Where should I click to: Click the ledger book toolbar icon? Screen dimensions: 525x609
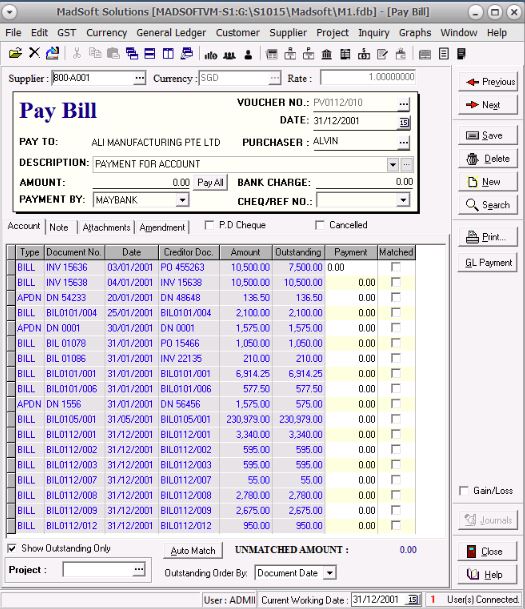[345, 54]
